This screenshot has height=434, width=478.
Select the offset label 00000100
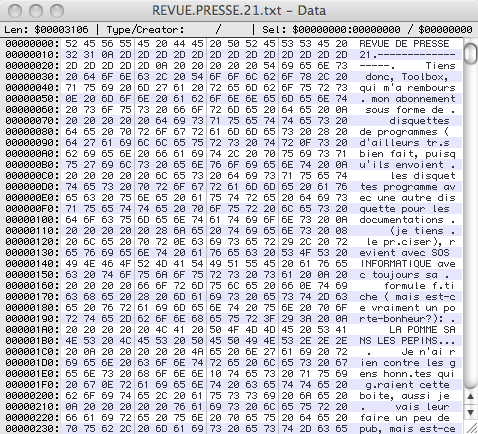[x=29, y=220]
